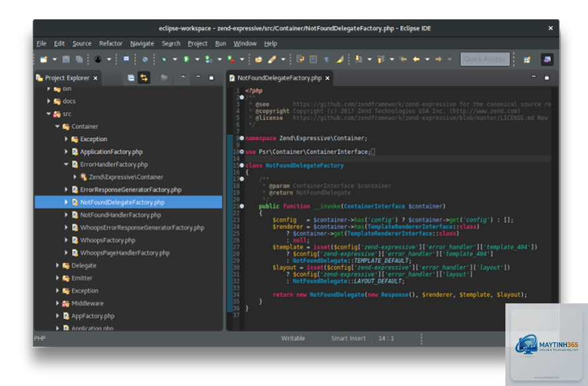The width and height of the screenshot is (588, 386).
Task: Click the Open Perspective icon
Action: (x=527, y=59)
